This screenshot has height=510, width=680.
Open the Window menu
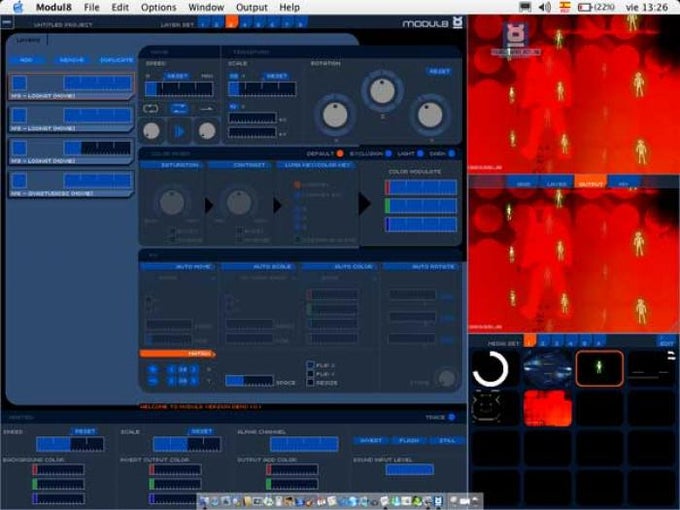(x=206, y=7)
